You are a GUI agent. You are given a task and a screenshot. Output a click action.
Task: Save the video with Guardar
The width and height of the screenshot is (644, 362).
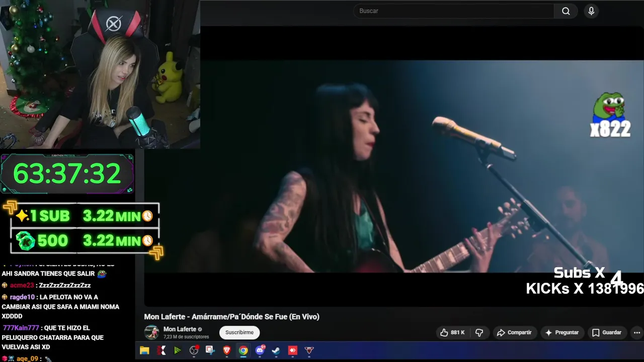click(x=607, y=332)
